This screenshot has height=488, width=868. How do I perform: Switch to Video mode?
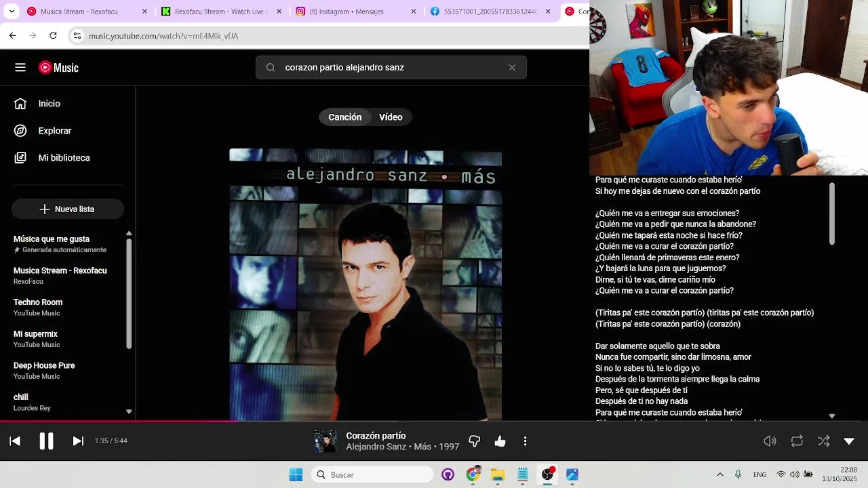391,117
